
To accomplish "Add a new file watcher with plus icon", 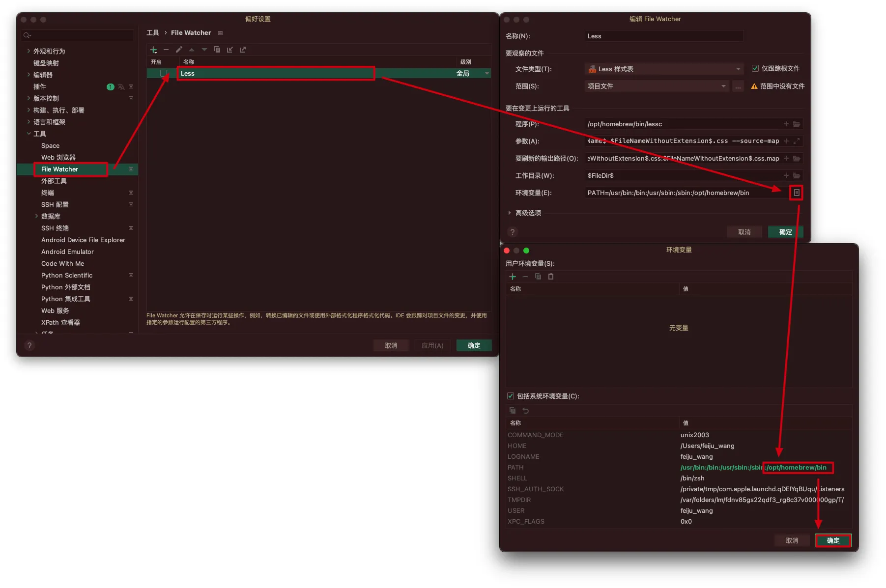I will coord(153,50).
